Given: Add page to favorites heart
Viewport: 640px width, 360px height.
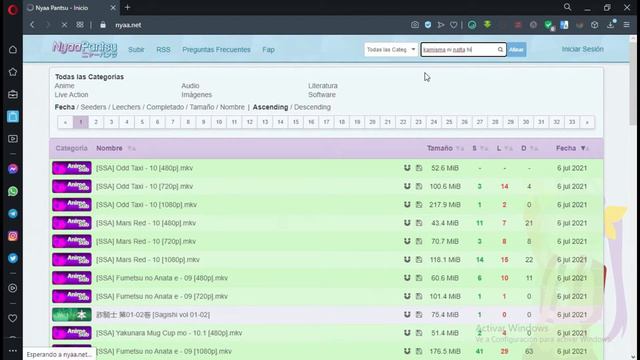Looking at the screenshot, I should tap(453, 25).
